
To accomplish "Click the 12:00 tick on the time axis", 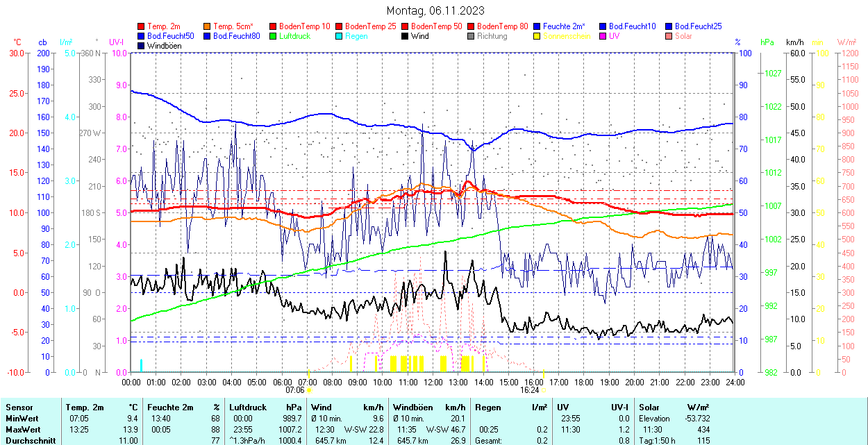I will click(433, 382).
